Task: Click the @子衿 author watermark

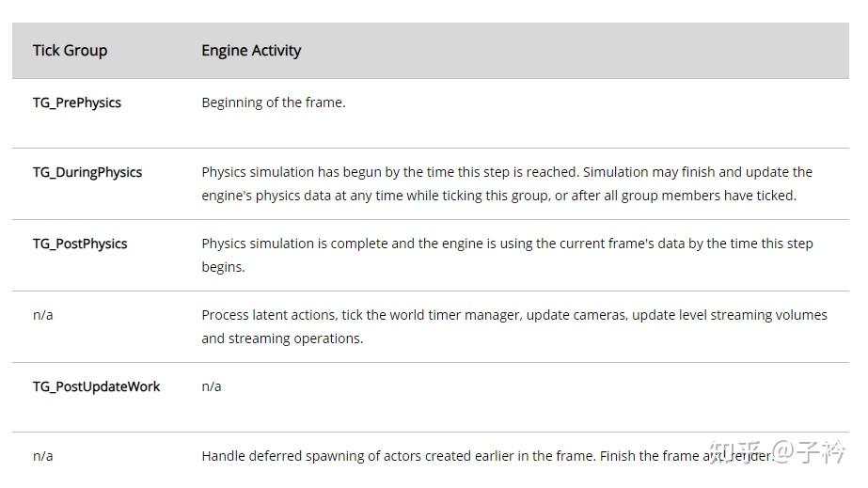Action: pos(810,453)
